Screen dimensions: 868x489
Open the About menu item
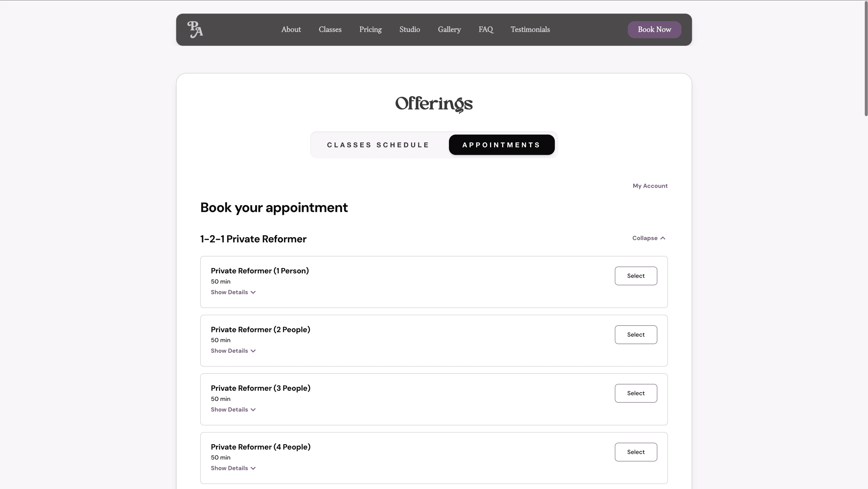tap(291, 30)
